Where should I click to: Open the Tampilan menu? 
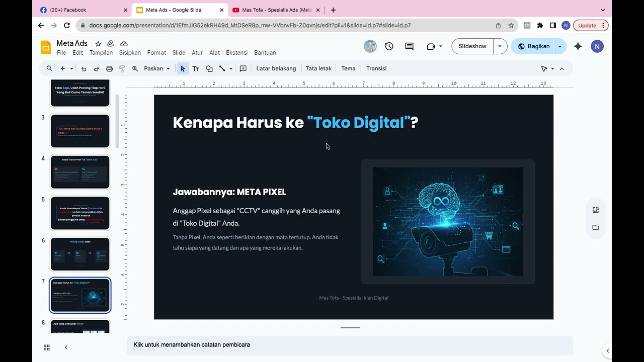[x=101, y=53]
